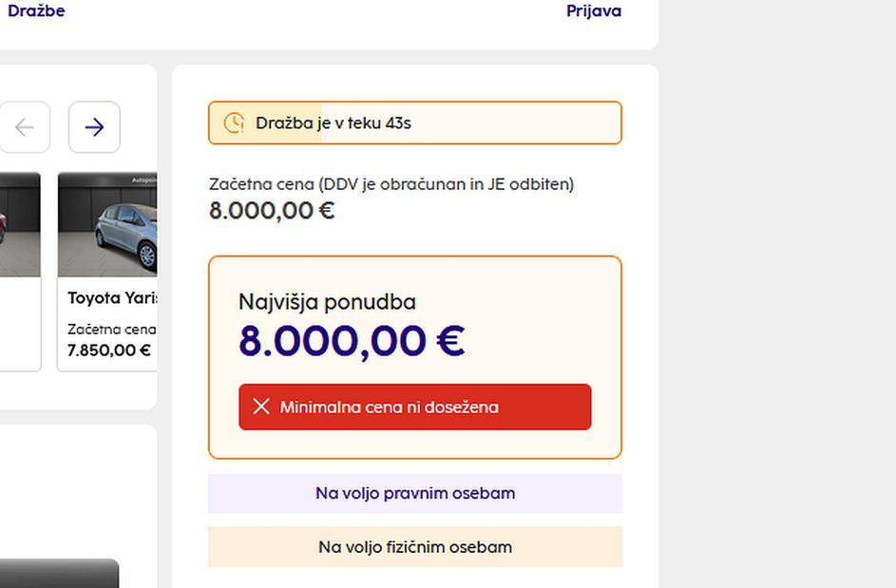This screenshot has width=896, height=588.
Task: Click the previous arrow in the car carousel
Action: click(24, 127)
